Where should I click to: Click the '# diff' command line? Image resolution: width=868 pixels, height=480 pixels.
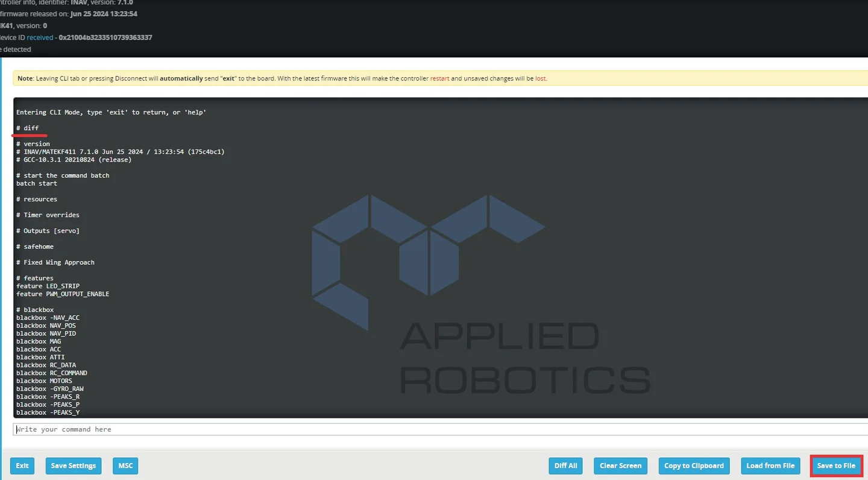(x=28, y=128)
